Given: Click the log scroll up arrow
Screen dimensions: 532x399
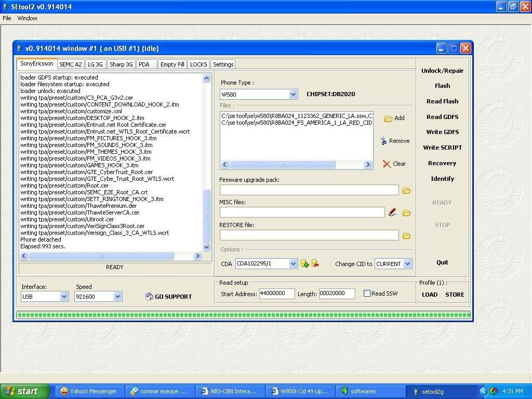Looking at the screenshot, I should coord(206,78).
